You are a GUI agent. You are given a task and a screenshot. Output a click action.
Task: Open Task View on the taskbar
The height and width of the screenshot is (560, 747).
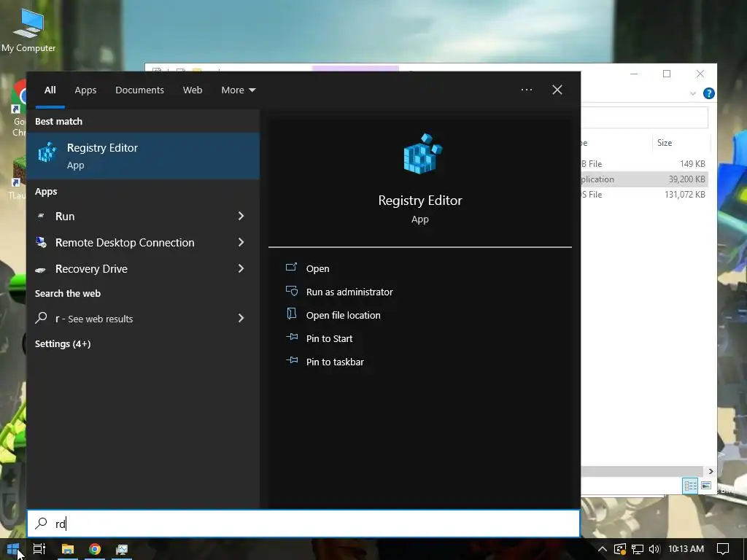pos(39,549)
